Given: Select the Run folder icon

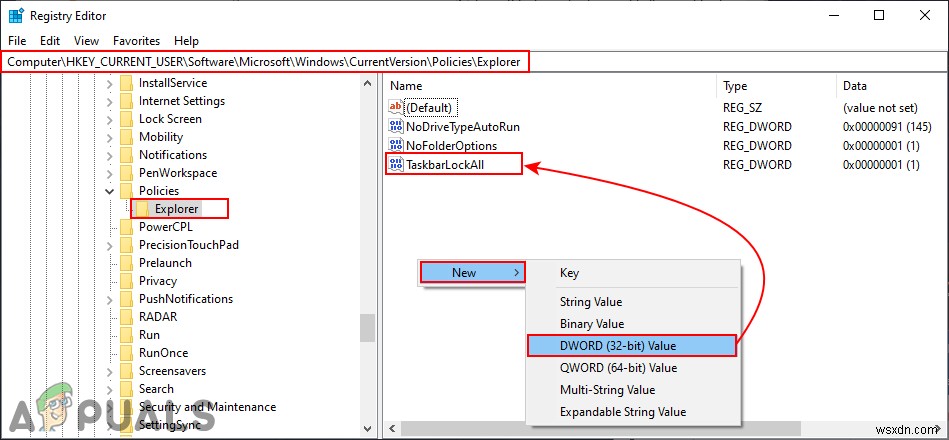Looking at the screenshot, I should point(126,335).
